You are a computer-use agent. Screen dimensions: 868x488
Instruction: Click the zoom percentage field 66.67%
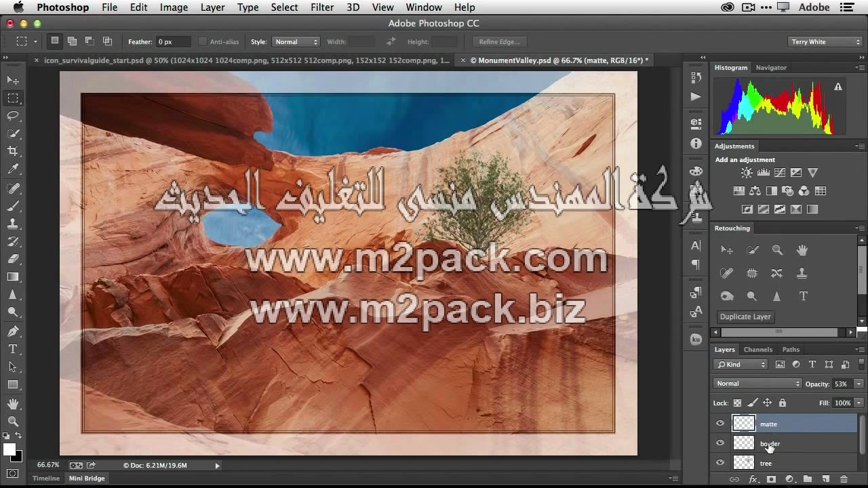(x=48, y=466)
